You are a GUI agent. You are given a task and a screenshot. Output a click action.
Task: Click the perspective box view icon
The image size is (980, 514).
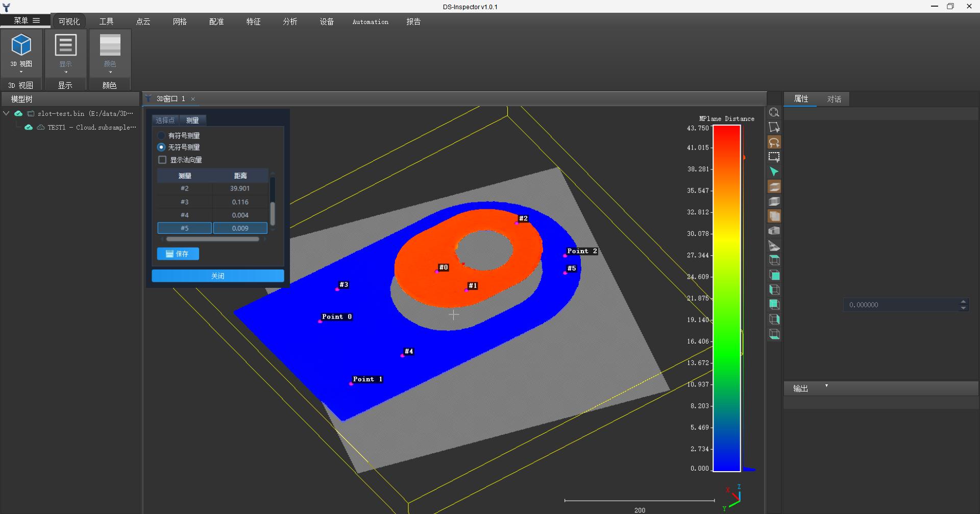coord(774,231)
